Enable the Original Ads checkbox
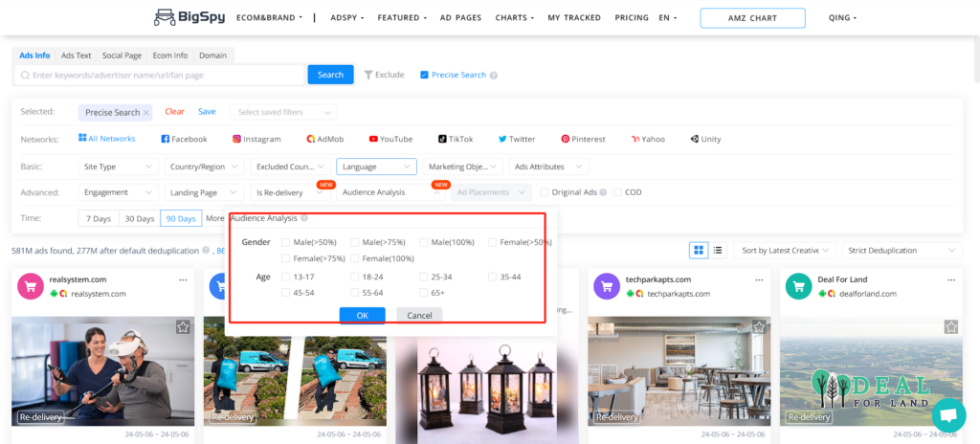This screenshot has height=444, width=980. (545, 192)
